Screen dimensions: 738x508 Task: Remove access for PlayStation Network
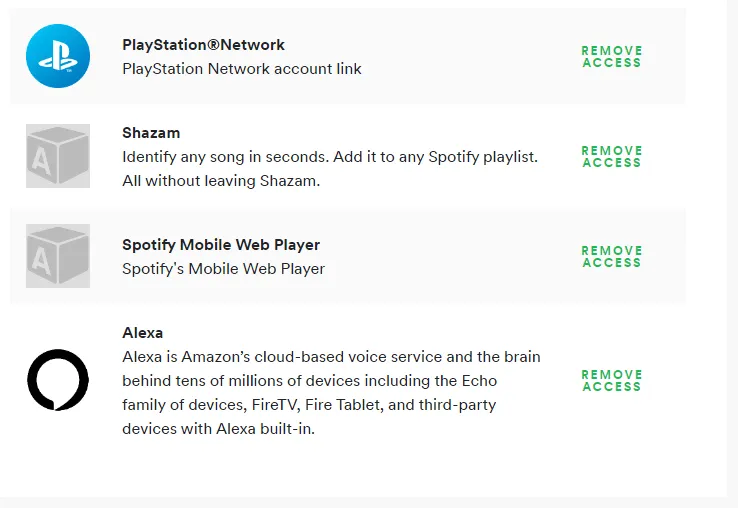[x=611, y=57]
